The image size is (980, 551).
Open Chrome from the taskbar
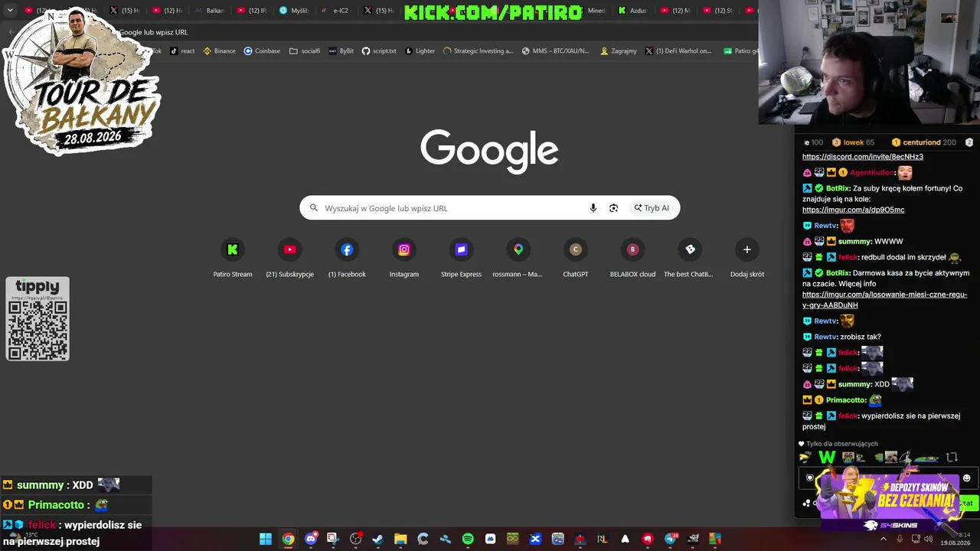click(x=288, y=540)
